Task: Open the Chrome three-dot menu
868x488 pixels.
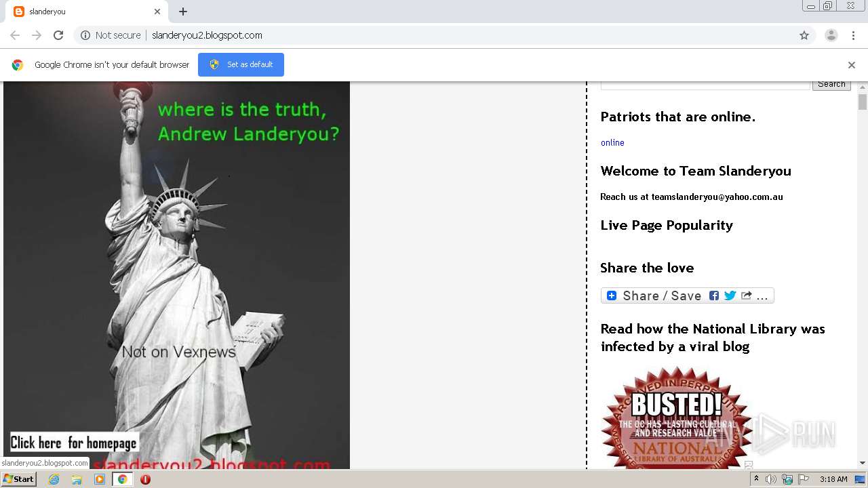Action: click(x=853, y=35)
